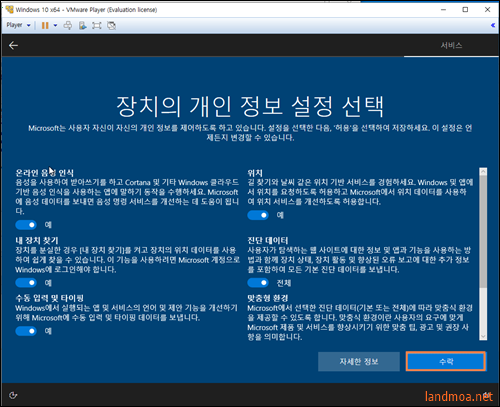This screenshot has width=500, height=407.
Task: Toggle 온라인 음성 인식 switch
Action: pos(26,225)
